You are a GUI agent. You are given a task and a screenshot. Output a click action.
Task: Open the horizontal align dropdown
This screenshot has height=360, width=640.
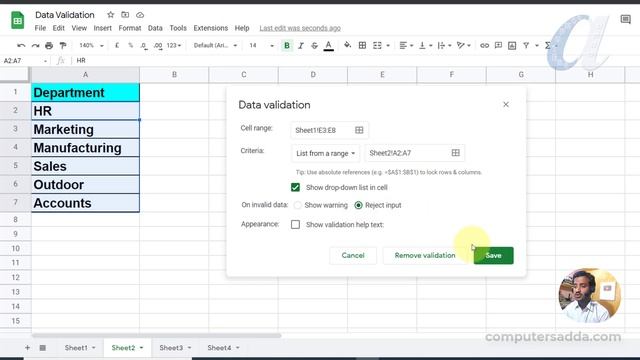point(406,45)
